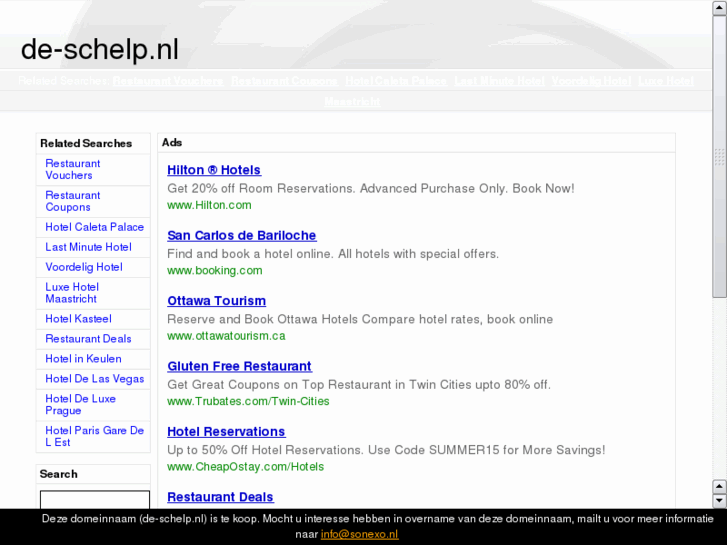The width and height of the screenshot is (727, 545).
Task: Click the scrollbar down arrow
Action: 719,500
